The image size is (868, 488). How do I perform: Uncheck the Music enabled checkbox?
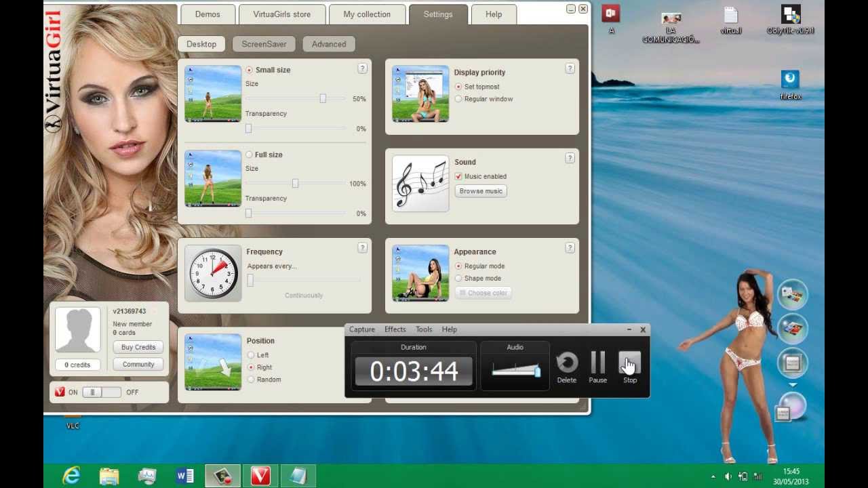click(458, 176)
